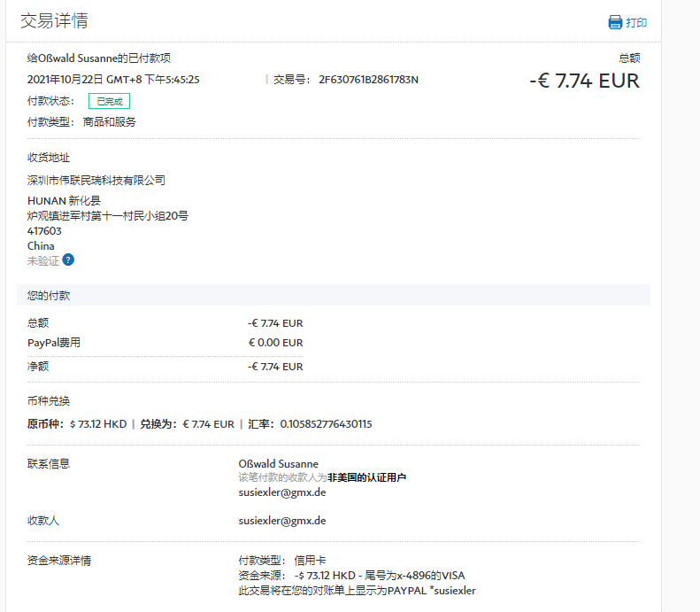Select transaction number 2F630761B2861783N

pos(368,80)
